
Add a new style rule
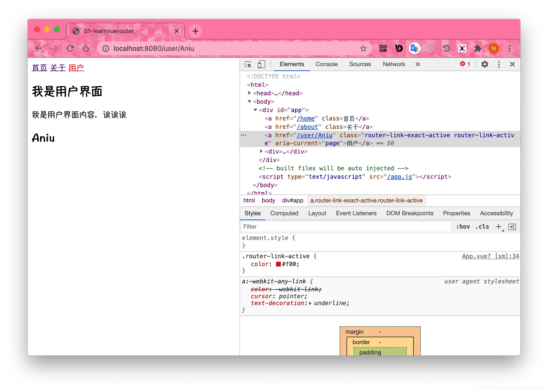(499, 227)
